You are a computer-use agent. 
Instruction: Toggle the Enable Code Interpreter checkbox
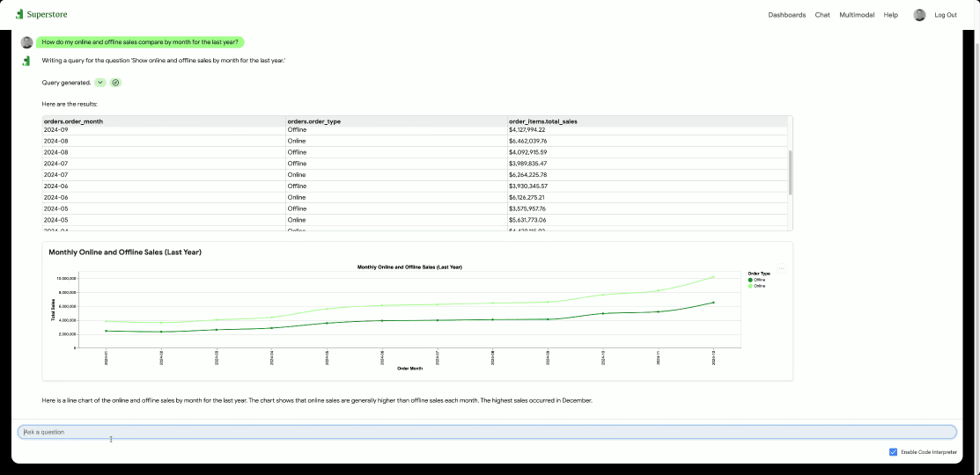pos(893,452)
